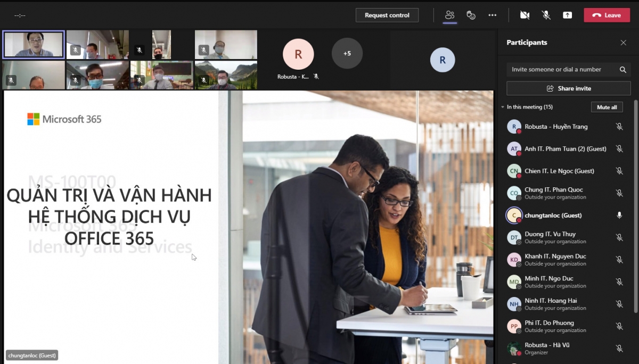The width and height of the screenshot is (639, 364).
Task: Click mic icon for Robusta - Hà Vũ
Action: (x=619, y=348)
